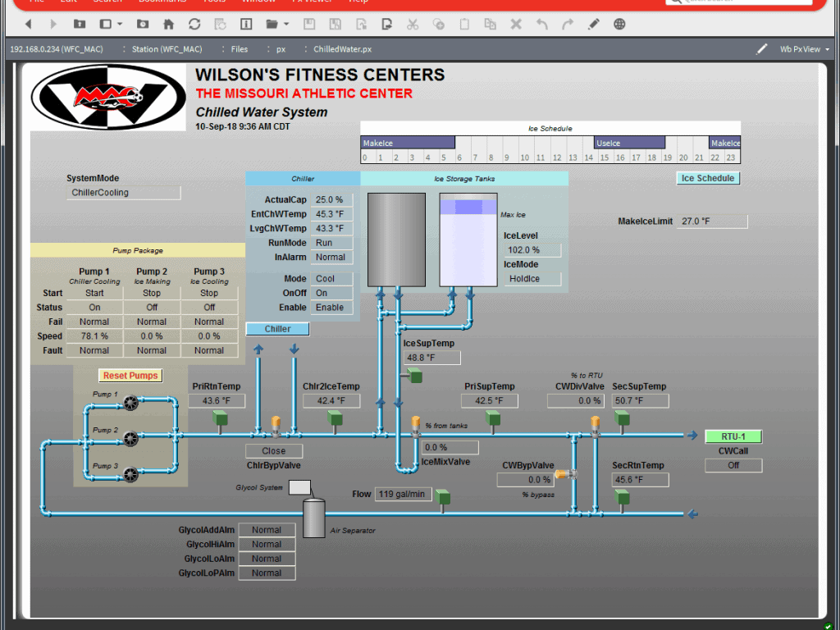Click the CWDivValve 0.0 % value
The image size is (840, 630).
click(575, 400)
